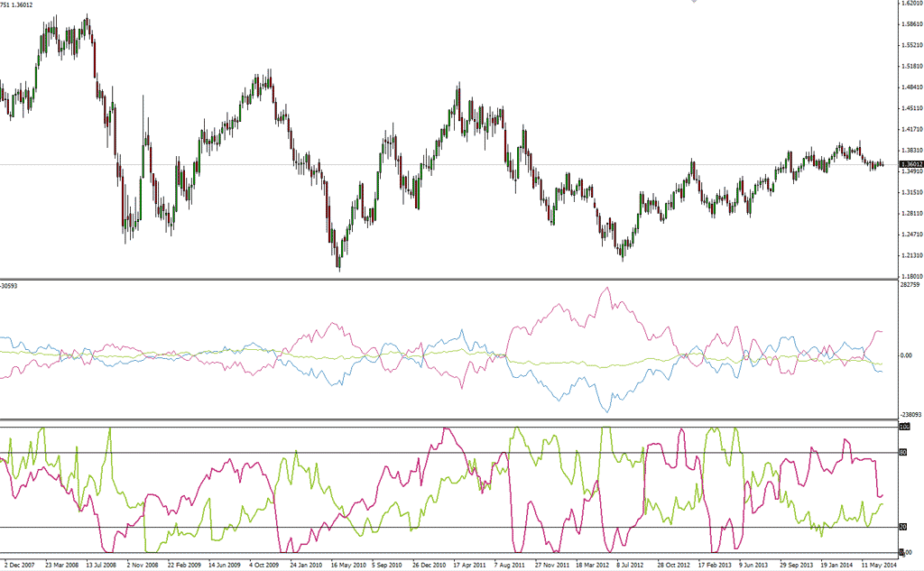Viewport: 924px width, 571px height.
Task: Click the oscillator 100 level label
Action: click(x=904, y=427)
